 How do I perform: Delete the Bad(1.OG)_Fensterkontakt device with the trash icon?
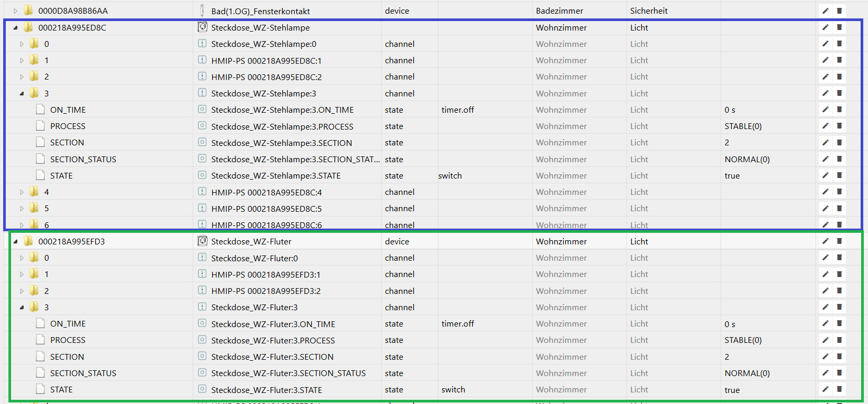click(x=840, y=11)
